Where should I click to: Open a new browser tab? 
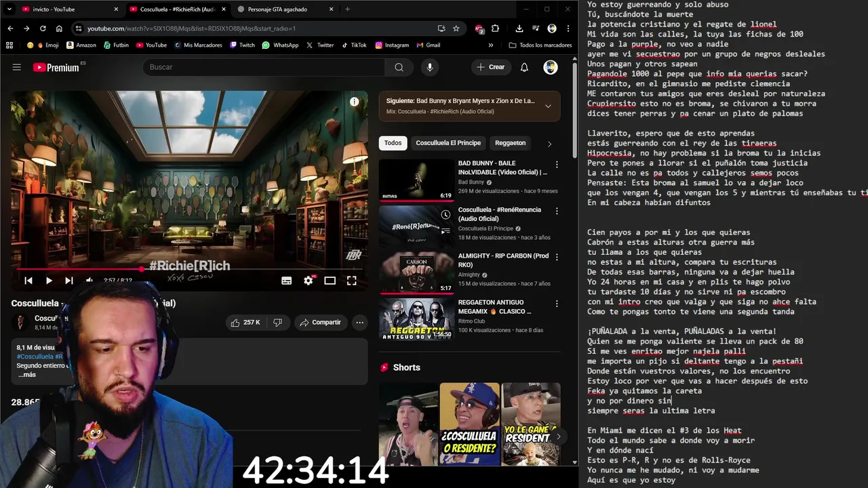coord(347,9)
